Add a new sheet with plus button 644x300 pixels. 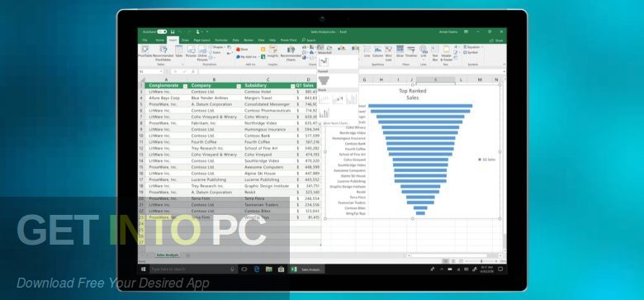click(x=187, y=255)
